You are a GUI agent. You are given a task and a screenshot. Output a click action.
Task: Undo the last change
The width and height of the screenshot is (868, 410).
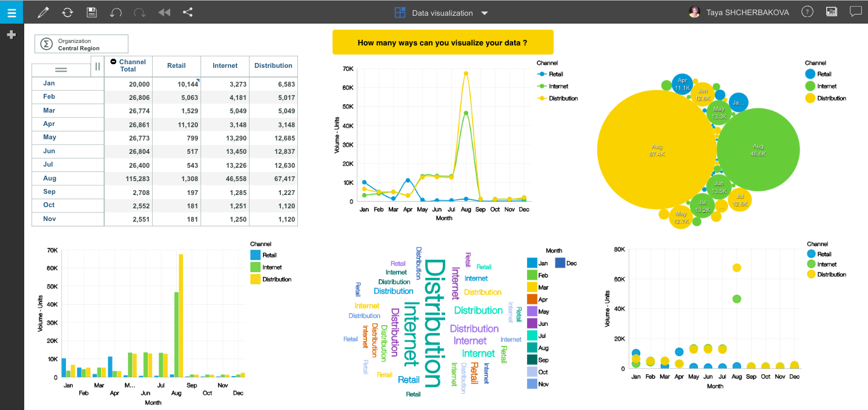[x=116, y=12]
